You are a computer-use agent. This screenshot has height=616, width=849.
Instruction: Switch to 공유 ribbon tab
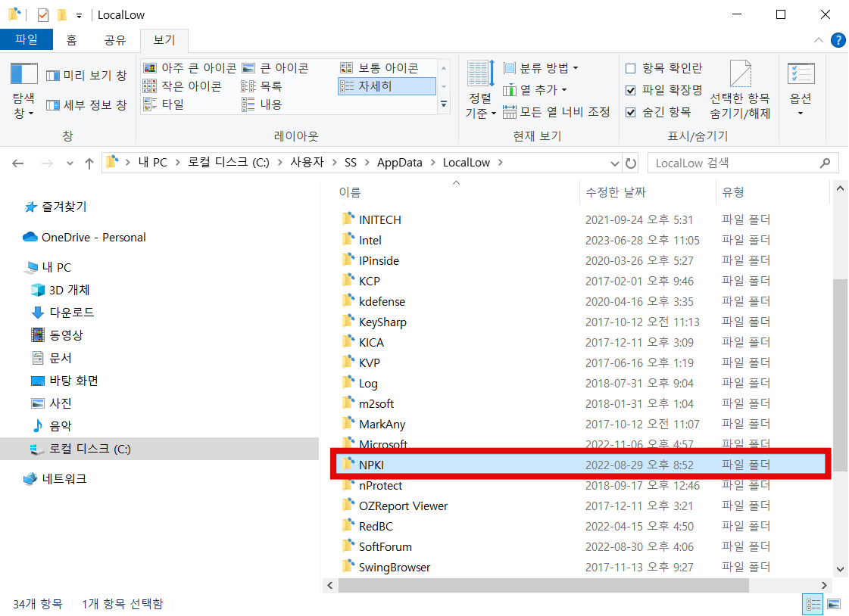pyautogui.click(x=115, y=40)
